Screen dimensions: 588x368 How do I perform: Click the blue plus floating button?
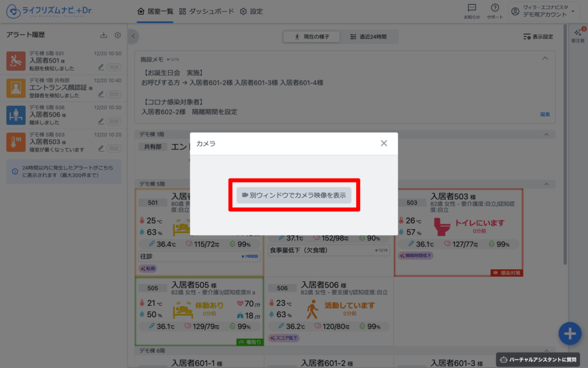click(569, 334)
